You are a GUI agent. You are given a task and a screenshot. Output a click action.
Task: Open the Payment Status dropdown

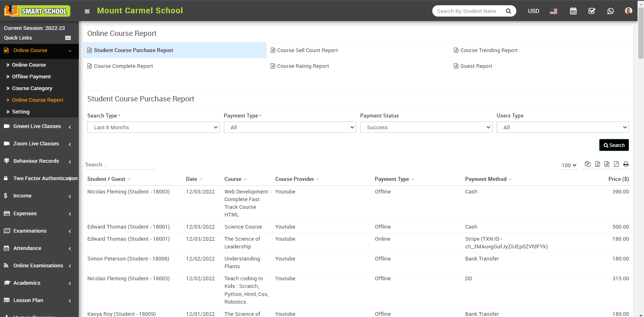point(426,127)
